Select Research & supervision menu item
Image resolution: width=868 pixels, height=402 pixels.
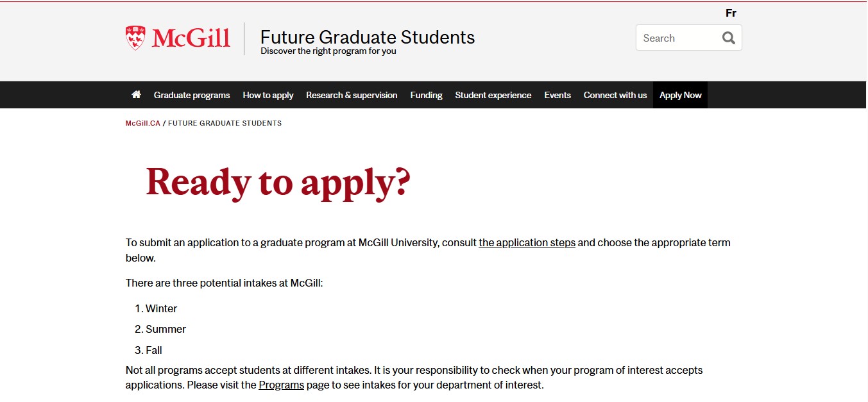click(x=352, y=95)
